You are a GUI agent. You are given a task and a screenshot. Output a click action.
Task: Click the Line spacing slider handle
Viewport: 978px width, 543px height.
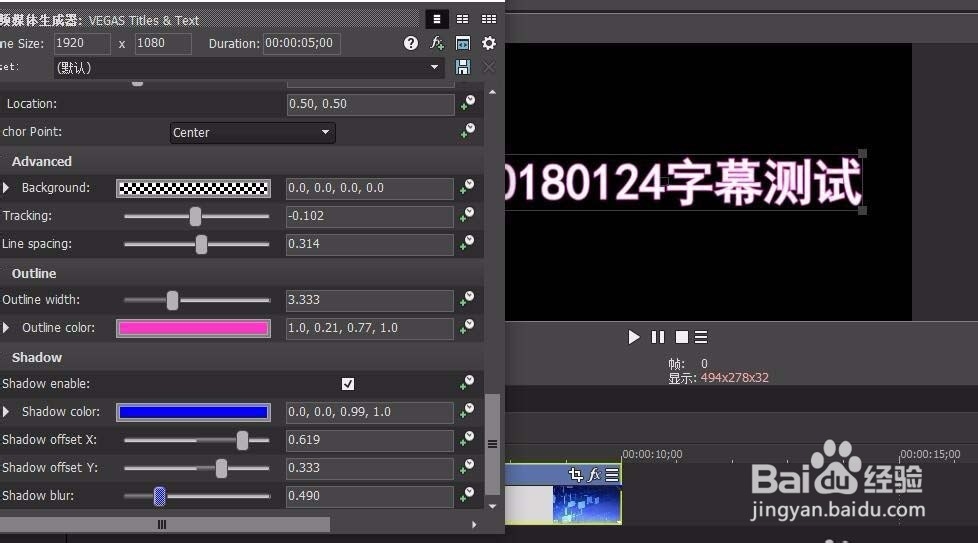click(x=201, y=244)
